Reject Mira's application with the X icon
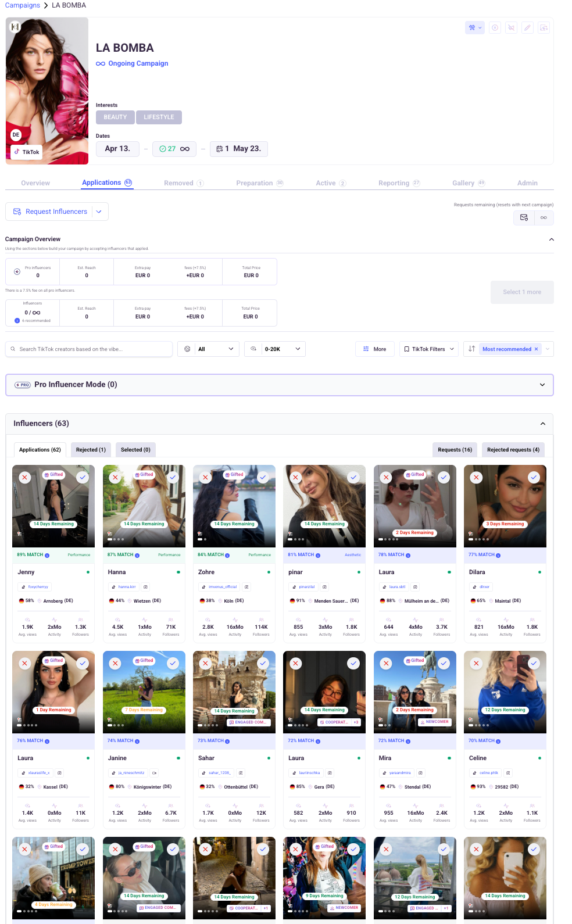The image size is (572, 924). (x=386, y=663)
